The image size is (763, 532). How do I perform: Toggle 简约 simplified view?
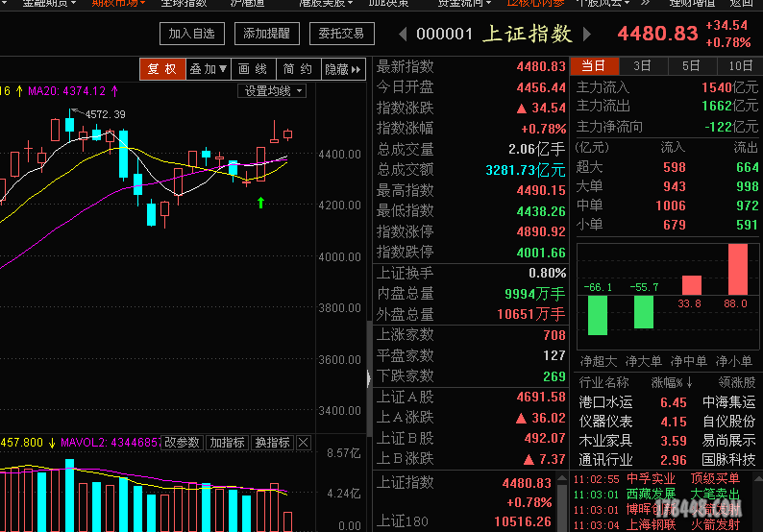pyautogui.click(x=298, y=69)
